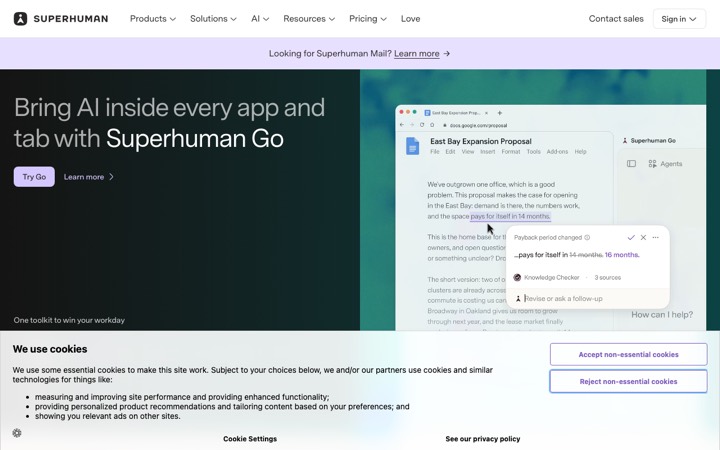Viewport: 720px width, 450px height.
Task: Click the arrow icon in the Mail banner
Action: 447,54
